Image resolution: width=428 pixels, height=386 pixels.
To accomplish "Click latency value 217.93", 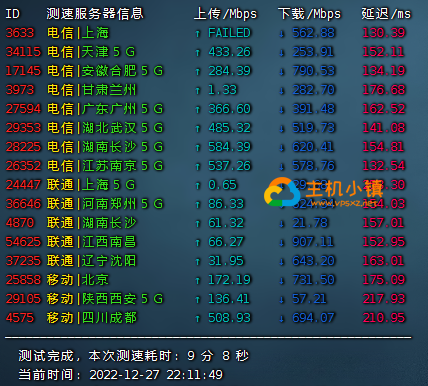I will [x=384, y=299].
